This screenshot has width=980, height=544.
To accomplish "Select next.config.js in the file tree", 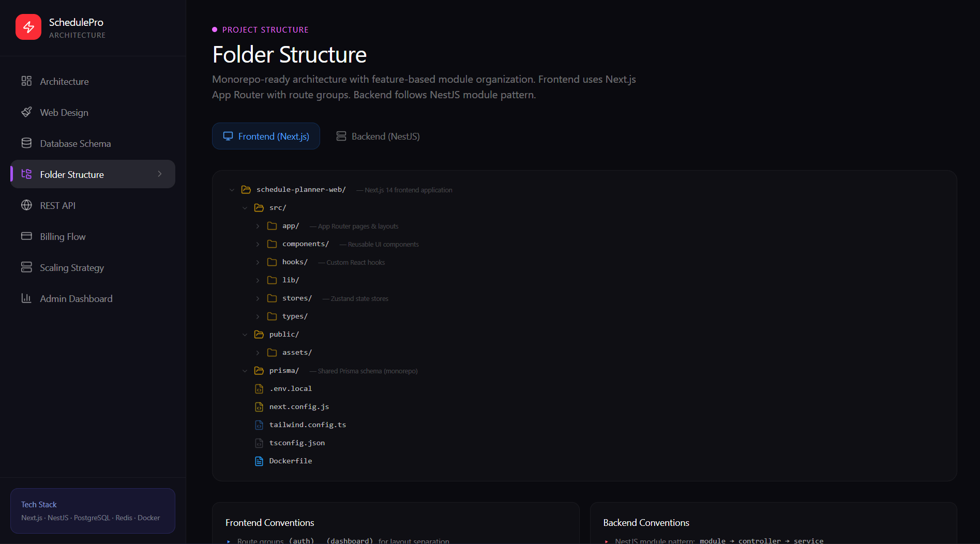I will pyautogui.click(x=298, y=406).
